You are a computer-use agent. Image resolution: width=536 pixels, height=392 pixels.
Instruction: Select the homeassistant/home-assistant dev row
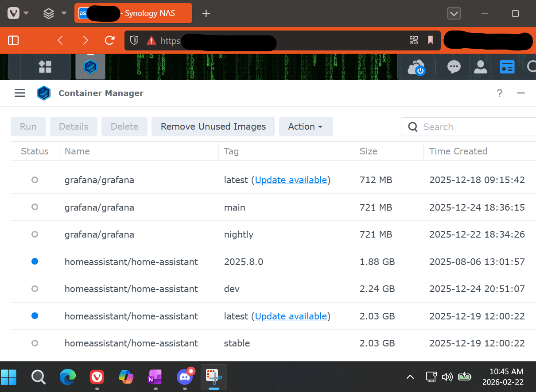(x=131, y=289)
